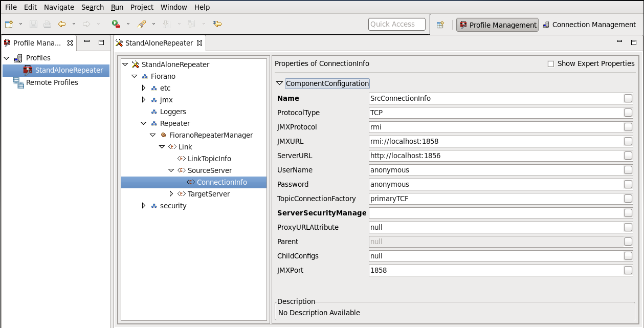644x328 pixels.
Task: Close the StandAloneRepeater editor tab
Action: pos(199,43)
